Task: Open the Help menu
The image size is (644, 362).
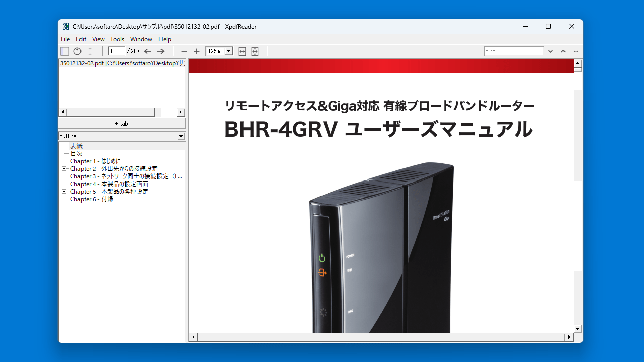Action: pyautogui.click(x=165, y=39)
